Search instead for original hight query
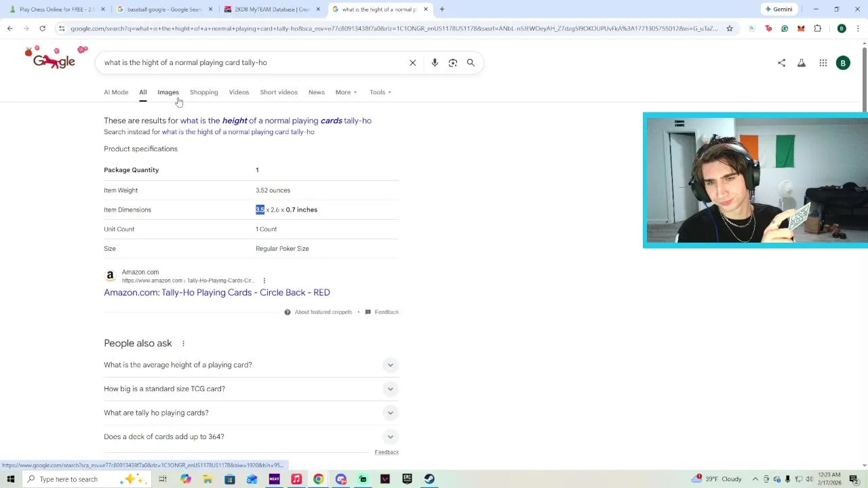Image resolution: width=868 pixels, height=488 pixels. tap(238, 132)
